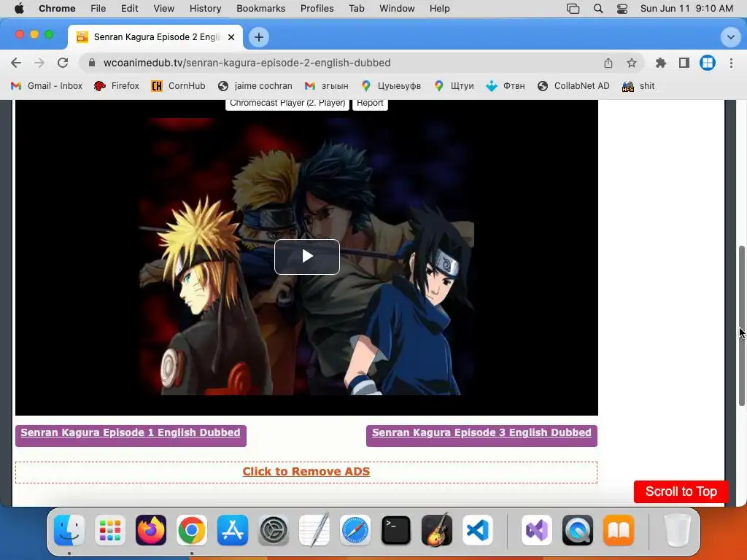
Task: Go to Senran Kagura Episode 3 English Dubbed
Action: click(481, 433)
